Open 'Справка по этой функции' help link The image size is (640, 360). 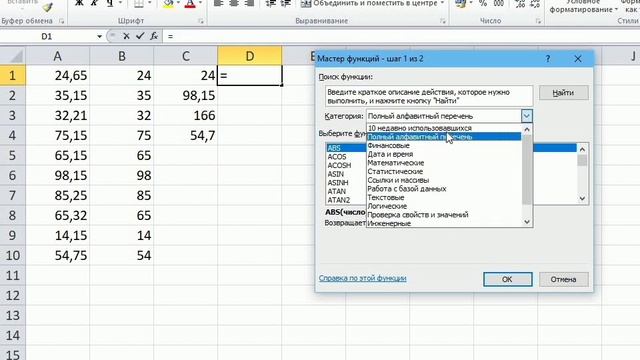362,278
